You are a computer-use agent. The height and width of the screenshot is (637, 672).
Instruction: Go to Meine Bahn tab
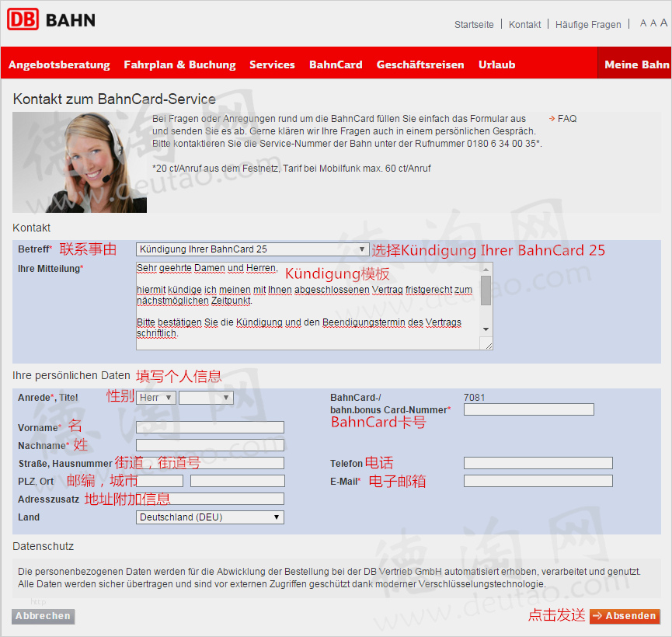point(635,63)
